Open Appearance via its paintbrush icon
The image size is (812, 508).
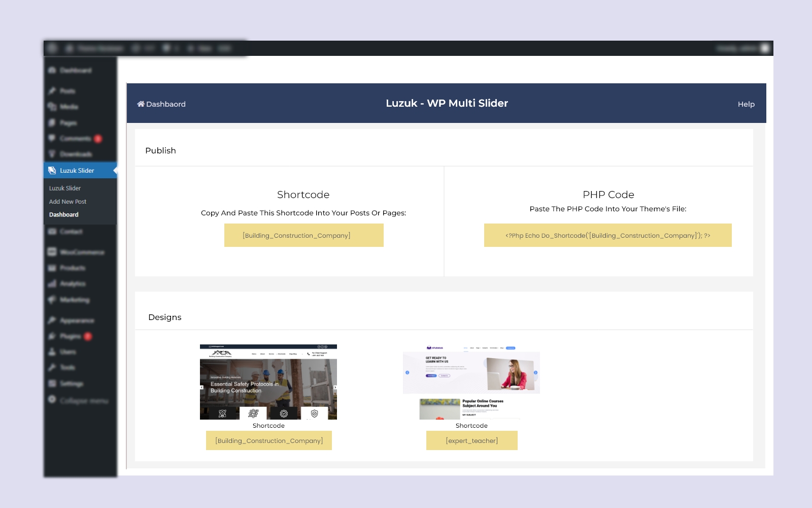(52, 321)
